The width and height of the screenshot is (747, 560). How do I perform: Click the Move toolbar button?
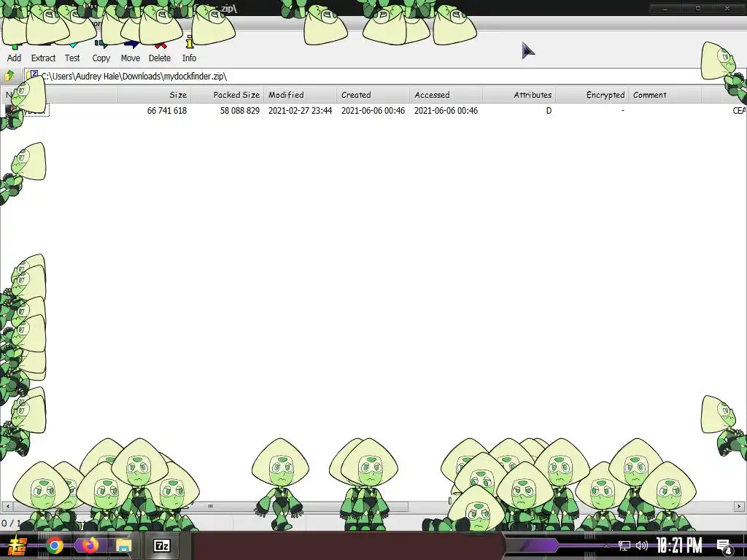pyautogui.click(x=130, y=52)
